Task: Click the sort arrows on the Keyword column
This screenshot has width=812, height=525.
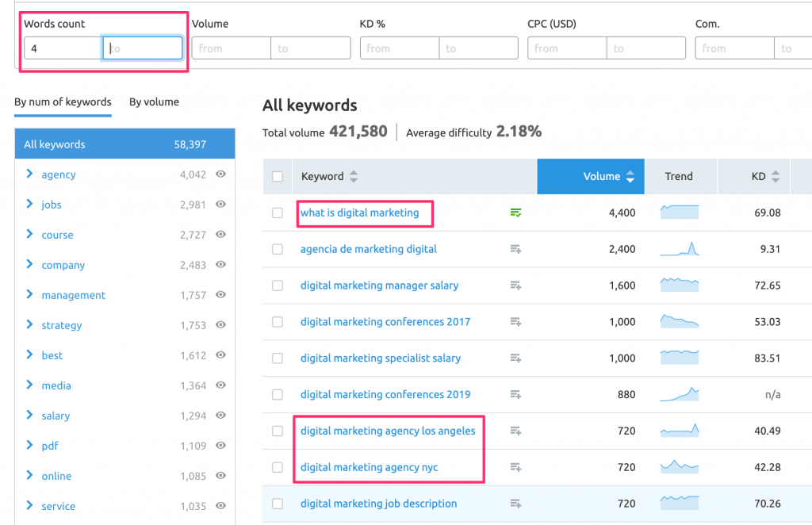Action: point(354,176)
